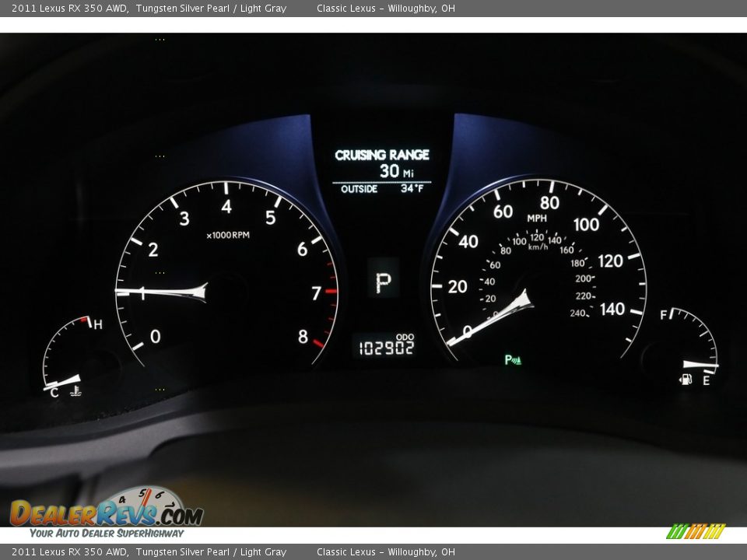Click the coolant temperature thermometer icon
This screenshot has height=560, width=747.
(75, 391)
